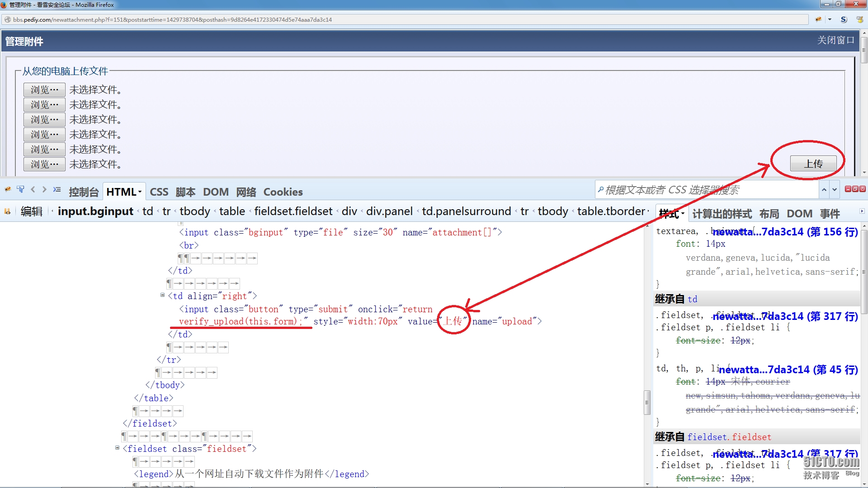Open stylesheet link 第 45 行
The height and width of the screenshot is (488, 868).
tap(788, 370)
